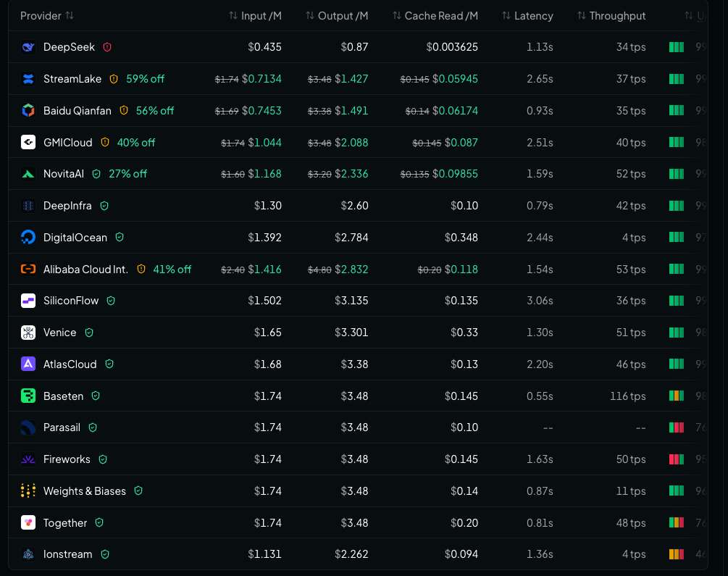Sort by Input /M price
Screen dimensions: 728x576
pyautogui.click(x=256, y=16)
